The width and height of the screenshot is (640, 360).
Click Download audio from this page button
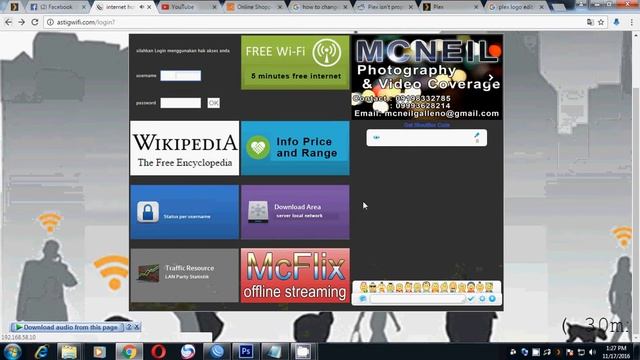coord(67,327)
